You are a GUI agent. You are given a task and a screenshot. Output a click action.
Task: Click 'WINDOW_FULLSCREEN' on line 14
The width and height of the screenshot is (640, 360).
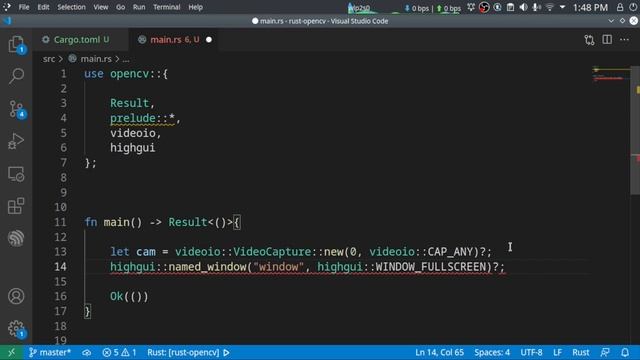tap(431, 267)
